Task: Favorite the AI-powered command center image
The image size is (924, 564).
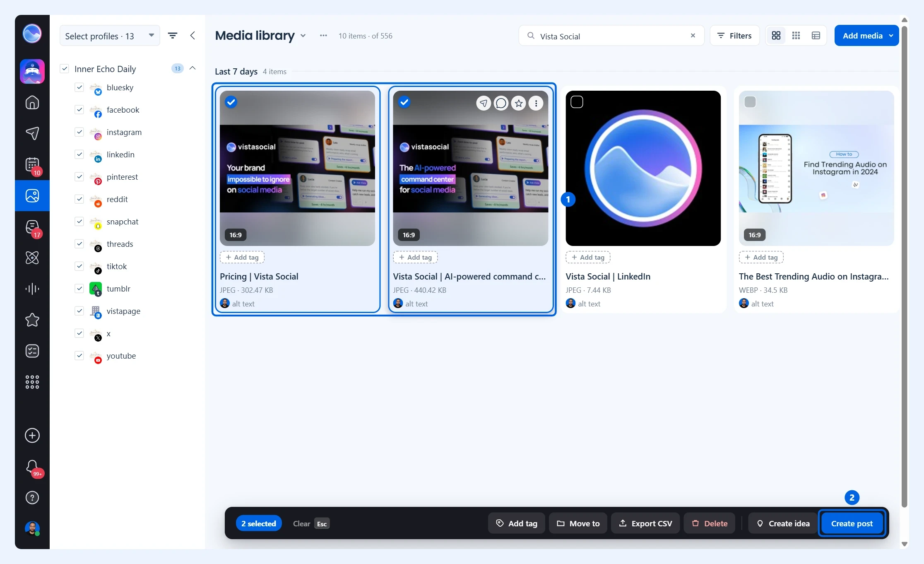Action: [519, 103]
